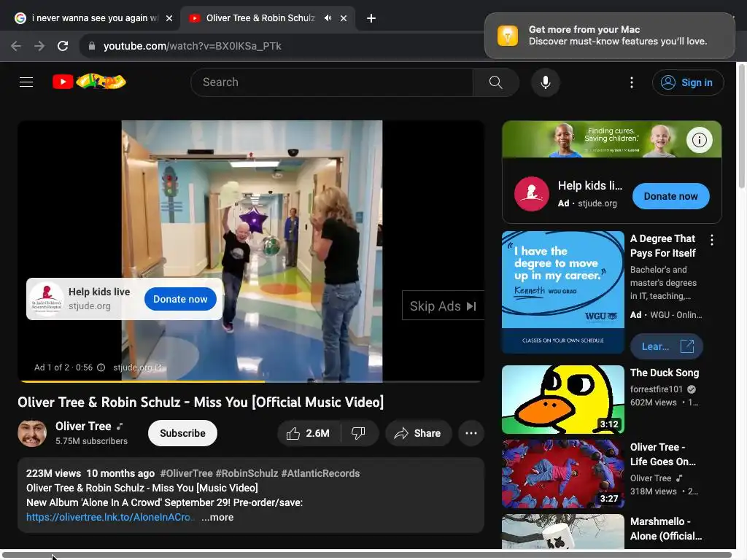Image resolution: width=747 pixels, height=560 pixels.
Task: Subscribe to Oliver Tree channel
Action: [182, 433]
